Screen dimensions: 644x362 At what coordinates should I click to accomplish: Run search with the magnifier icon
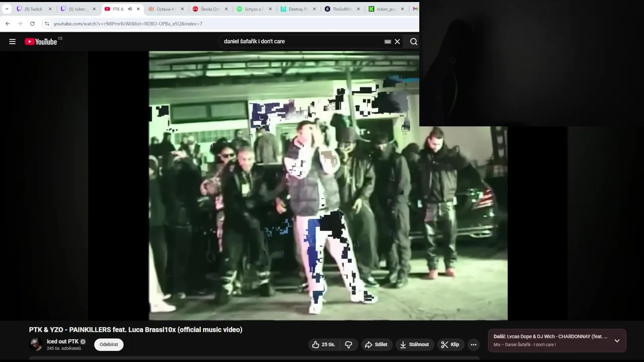pos(414,42)
